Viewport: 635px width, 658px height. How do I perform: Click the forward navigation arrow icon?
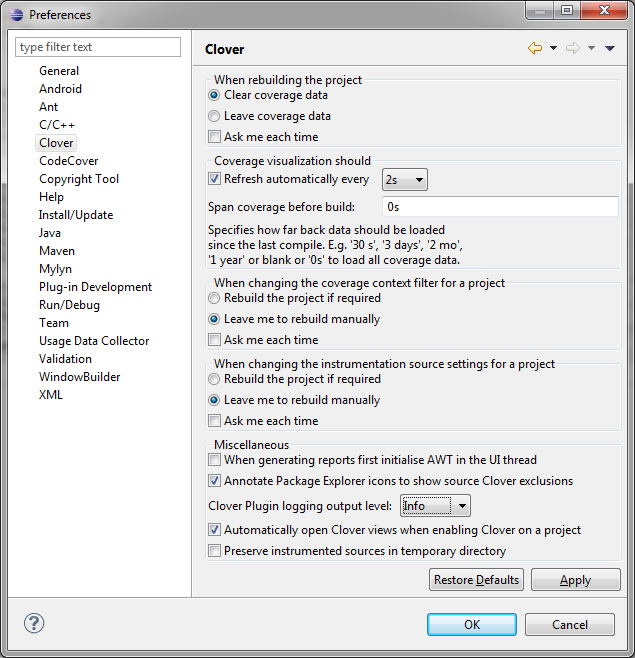(x=572, y=48)
